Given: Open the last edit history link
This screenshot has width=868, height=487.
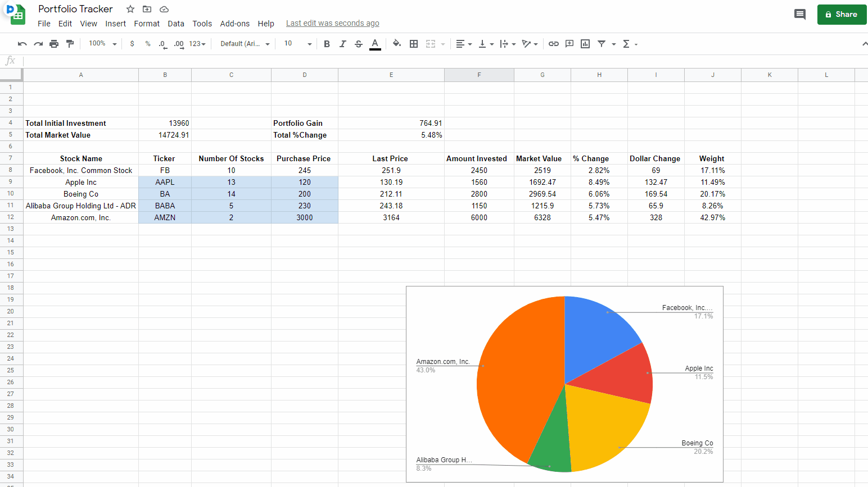Looking at the screenshot, I should pos(332,23).
